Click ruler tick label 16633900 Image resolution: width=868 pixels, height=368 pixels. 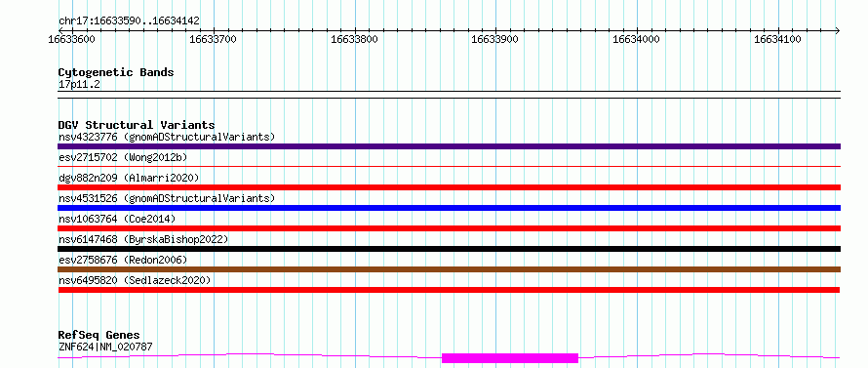pyautogui.click(x=494, y=39)
